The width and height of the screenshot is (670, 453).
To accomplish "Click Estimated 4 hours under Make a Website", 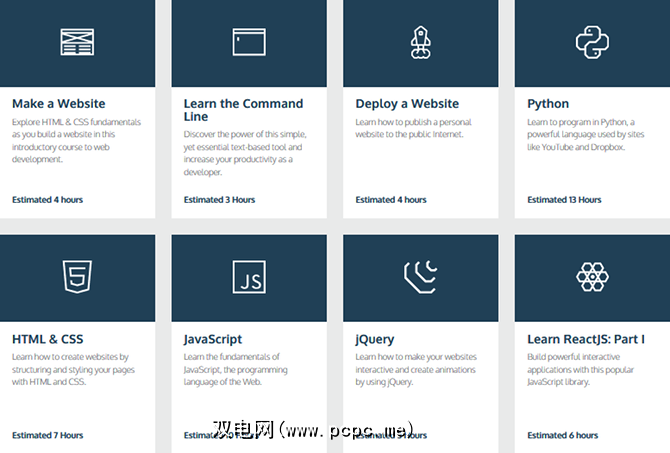I will click(x=47, y=200).
